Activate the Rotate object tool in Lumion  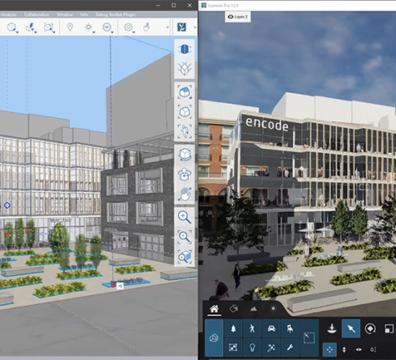(370, 329)
